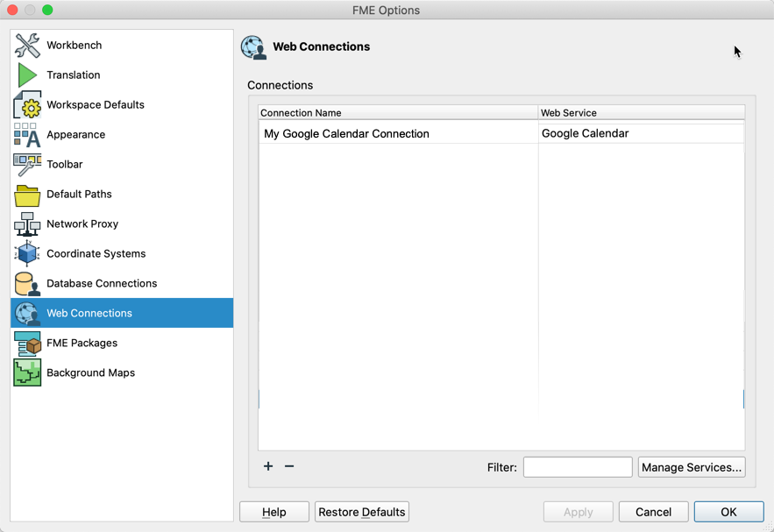The image size is (774, 532).
Task: Open FME Packages settings
Action: (122, 343)
